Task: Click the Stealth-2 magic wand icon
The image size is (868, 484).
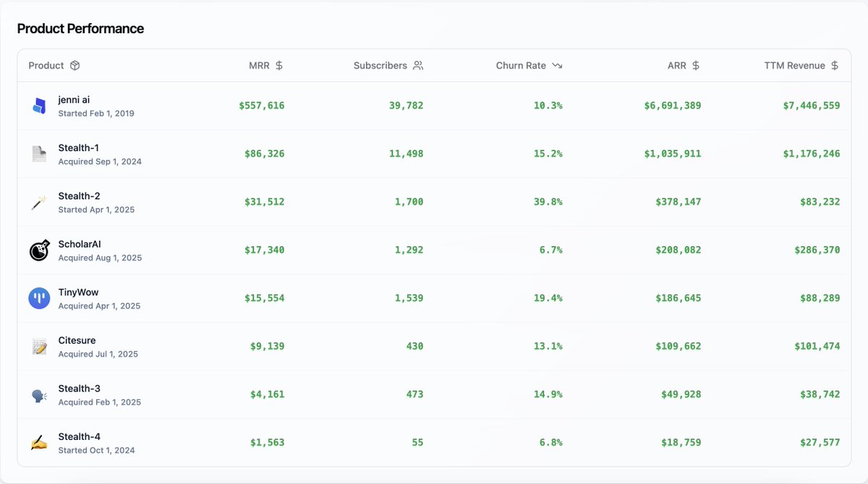Action: (39, 202)
